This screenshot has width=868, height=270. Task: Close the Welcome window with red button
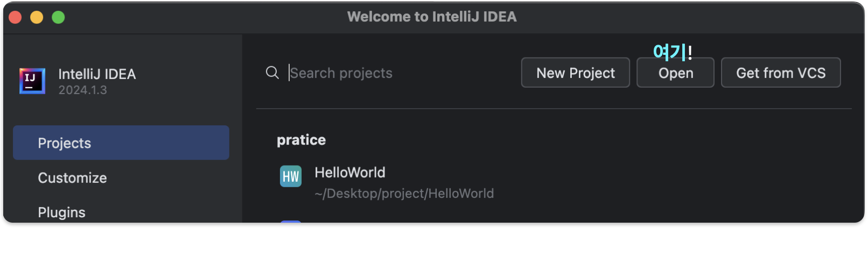point(15,17)
